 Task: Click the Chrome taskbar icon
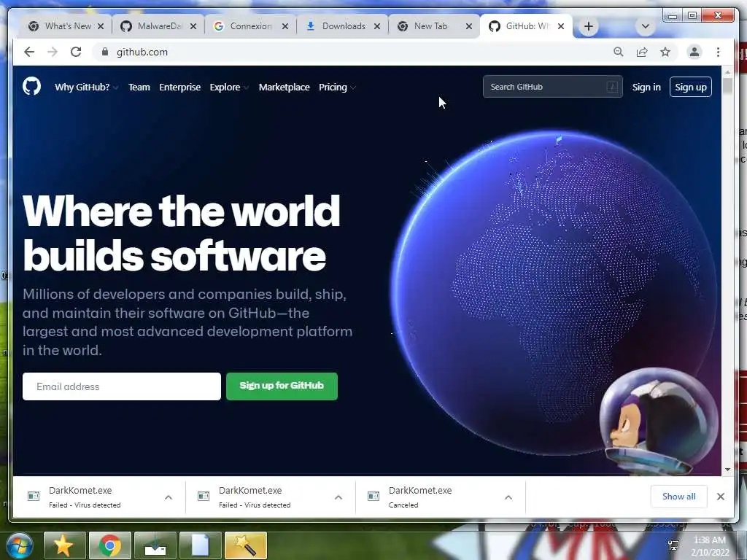tap(110, 545)
